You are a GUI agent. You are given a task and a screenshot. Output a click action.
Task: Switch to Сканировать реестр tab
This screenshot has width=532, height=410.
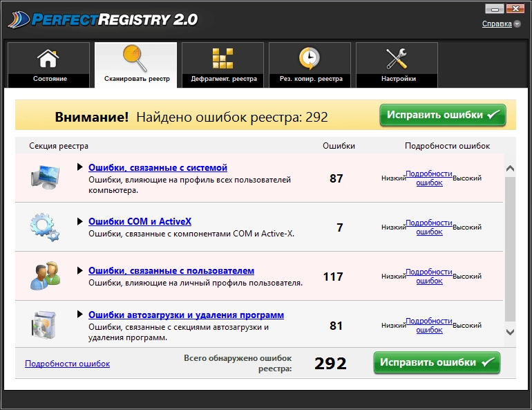(135, 65)
